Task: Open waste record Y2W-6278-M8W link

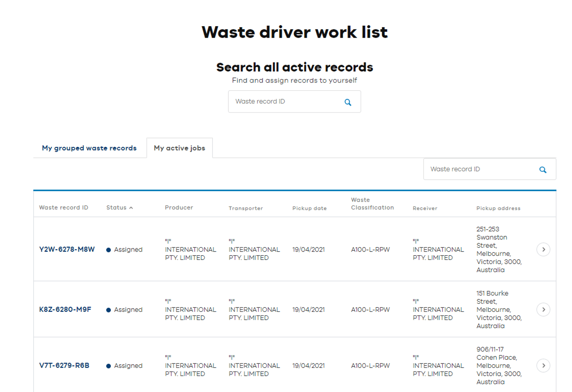Action: [67, 250]
